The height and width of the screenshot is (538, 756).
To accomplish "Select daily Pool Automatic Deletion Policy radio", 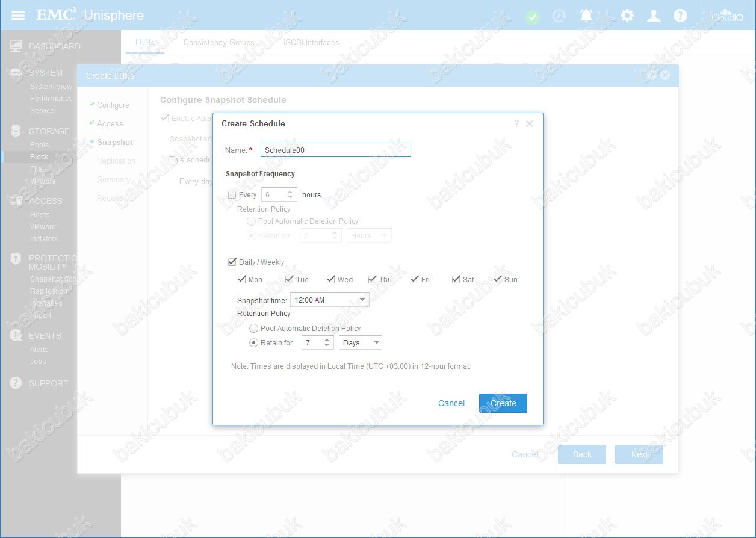I will (x=254, y=329).
